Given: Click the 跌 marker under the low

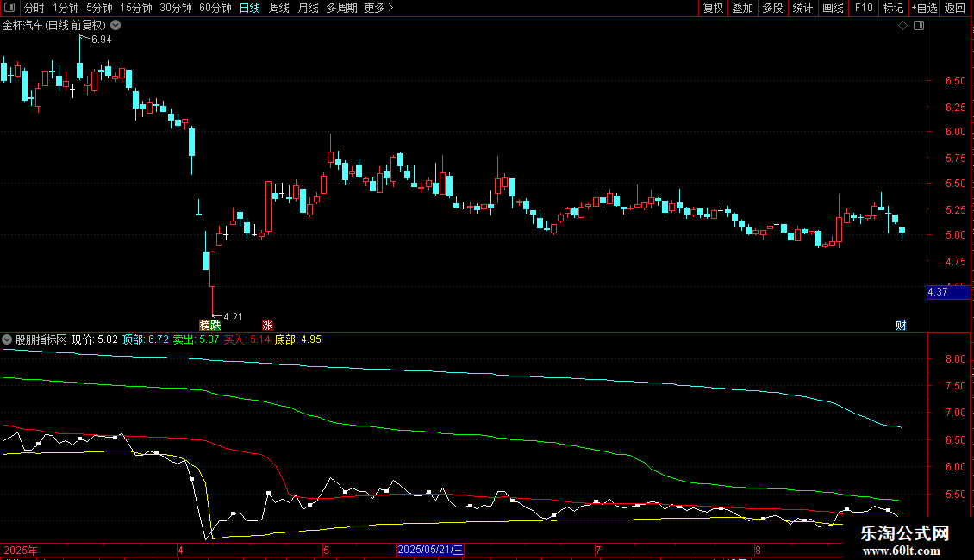Looking at the screenshot, I should click(215, 326).
